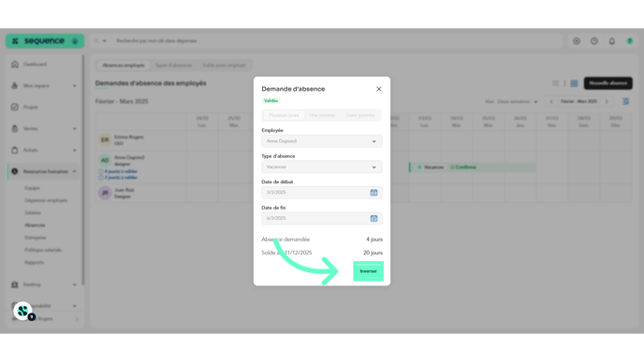Expand the Achats sidebar section

[x=74, y=150]
